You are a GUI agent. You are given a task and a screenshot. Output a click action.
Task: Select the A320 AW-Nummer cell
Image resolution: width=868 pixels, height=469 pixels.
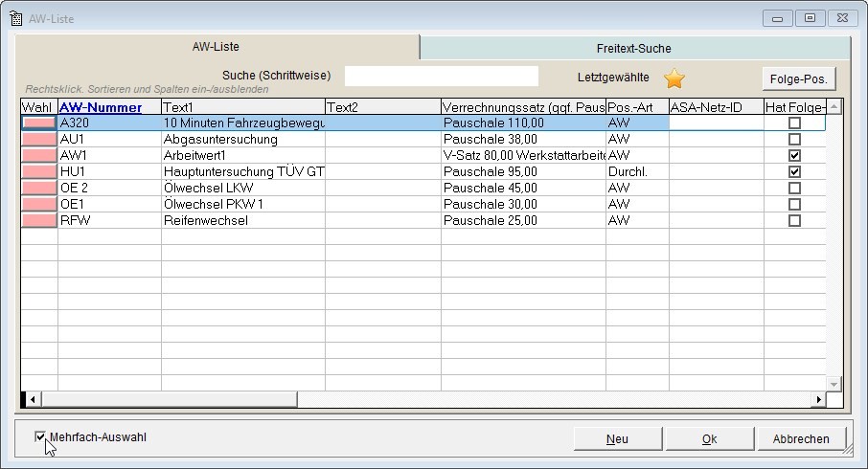pos(109,123)
